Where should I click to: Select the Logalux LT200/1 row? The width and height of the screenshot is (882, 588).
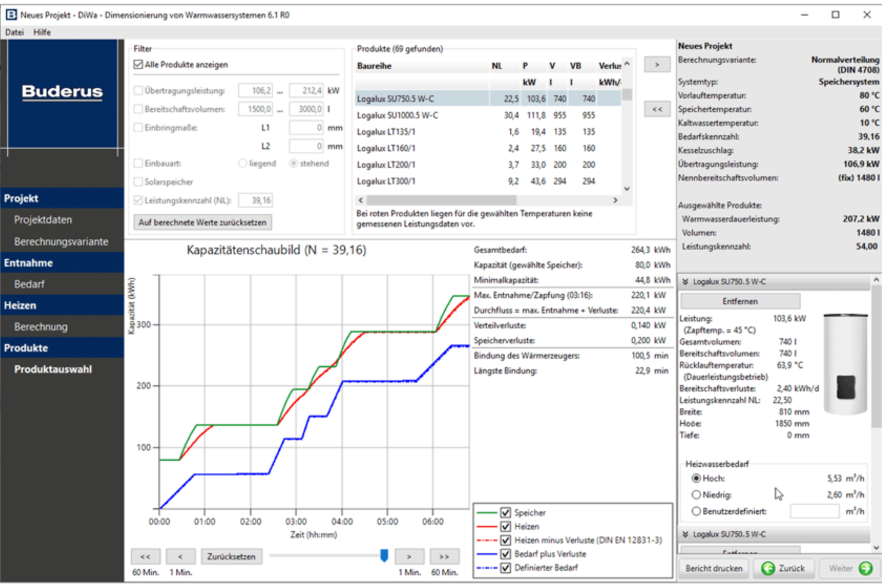(x=488, y=165)
